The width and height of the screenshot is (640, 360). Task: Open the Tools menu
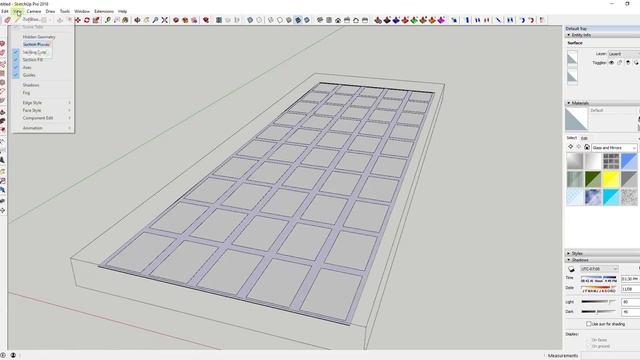coord(65,11)
